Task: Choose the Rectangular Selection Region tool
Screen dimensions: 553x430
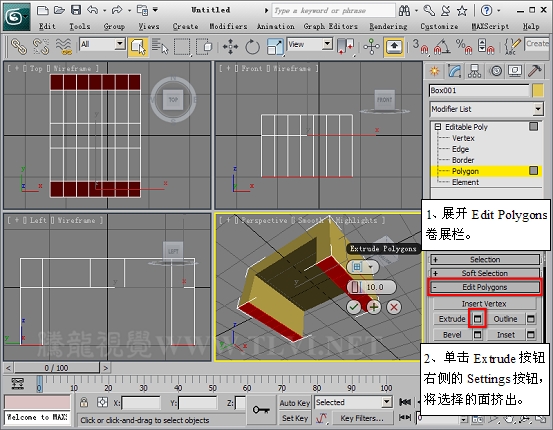Action: point(182,47)
